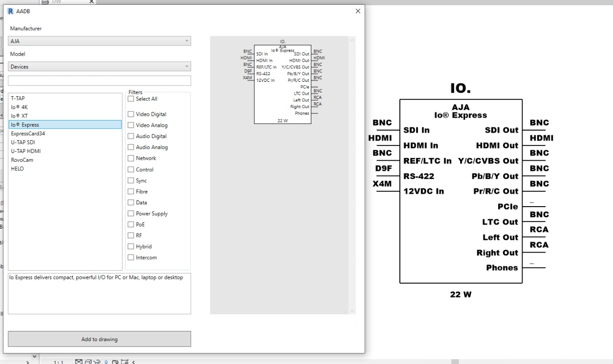This screenshot has width=613, height=364.
Task: Click the Left Out label in the Revit drawing
Action: click(x=500, y=237)
